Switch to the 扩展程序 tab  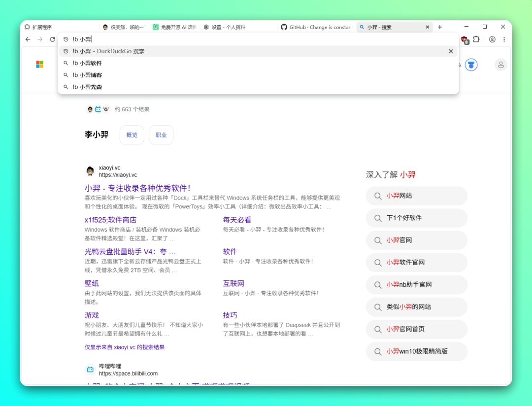coord(60,27)
